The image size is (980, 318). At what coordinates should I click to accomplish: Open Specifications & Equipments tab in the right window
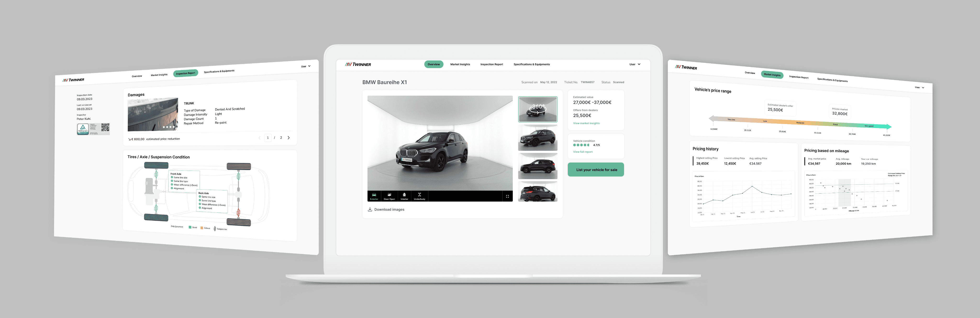point(832,80)
